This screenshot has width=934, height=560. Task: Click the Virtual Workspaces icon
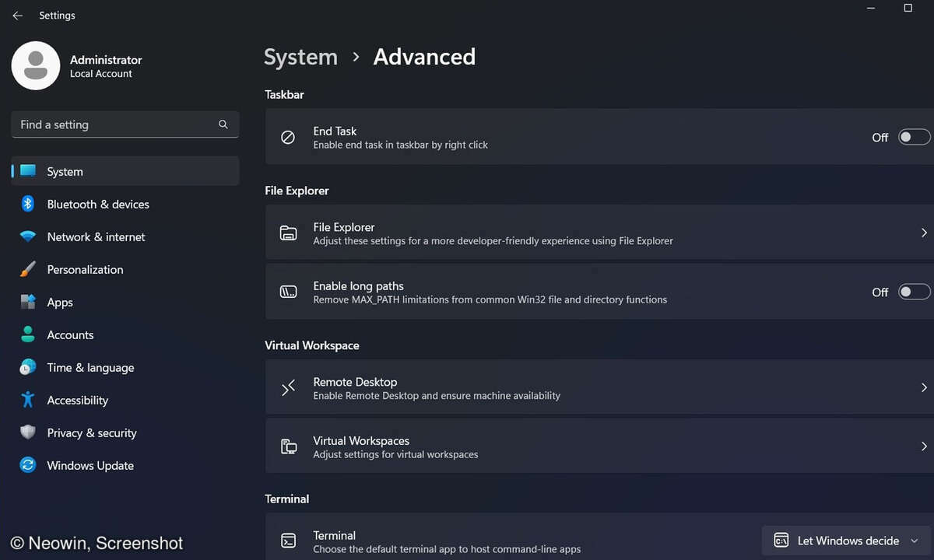tap(288, 446)
